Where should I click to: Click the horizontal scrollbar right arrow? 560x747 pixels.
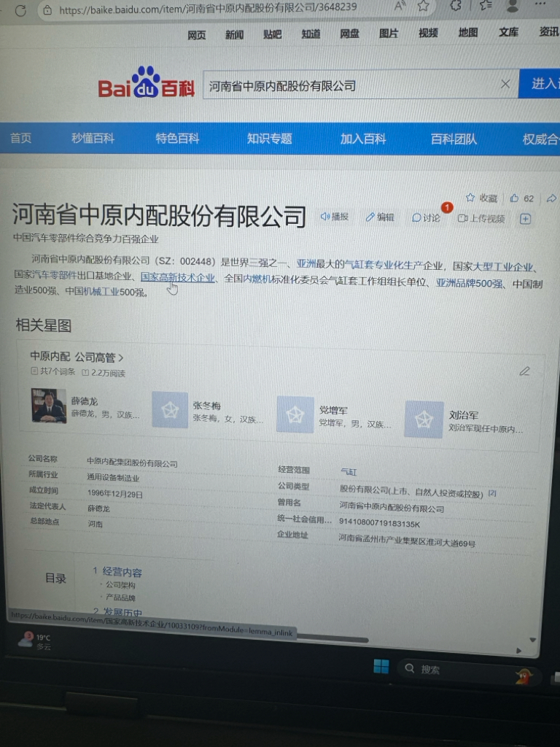[518, 650]
